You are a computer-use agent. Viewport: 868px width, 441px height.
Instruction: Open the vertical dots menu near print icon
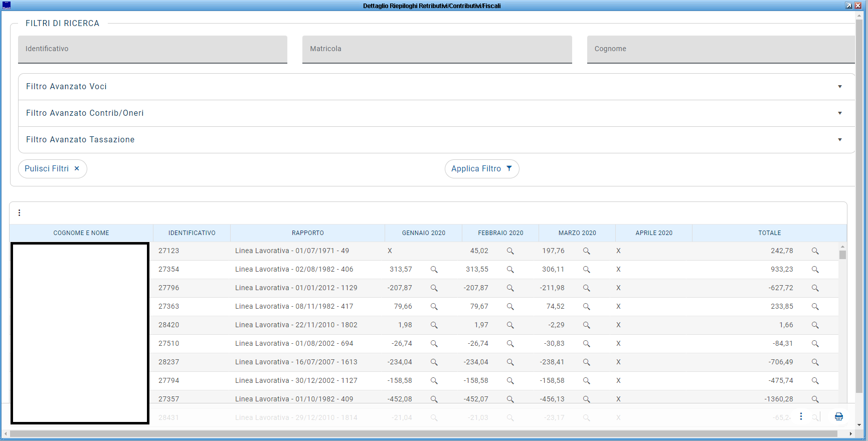801,416
